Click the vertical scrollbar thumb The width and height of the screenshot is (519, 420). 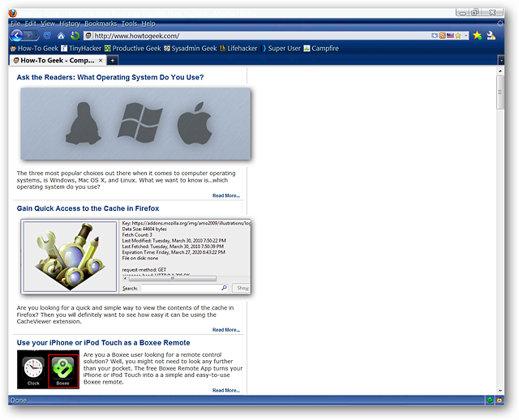click(x=500, y=92)
